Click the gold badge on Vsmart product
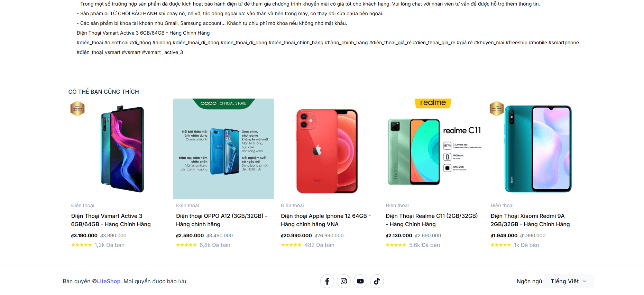Screen dimensions: 644x295 tap(77, 109)
